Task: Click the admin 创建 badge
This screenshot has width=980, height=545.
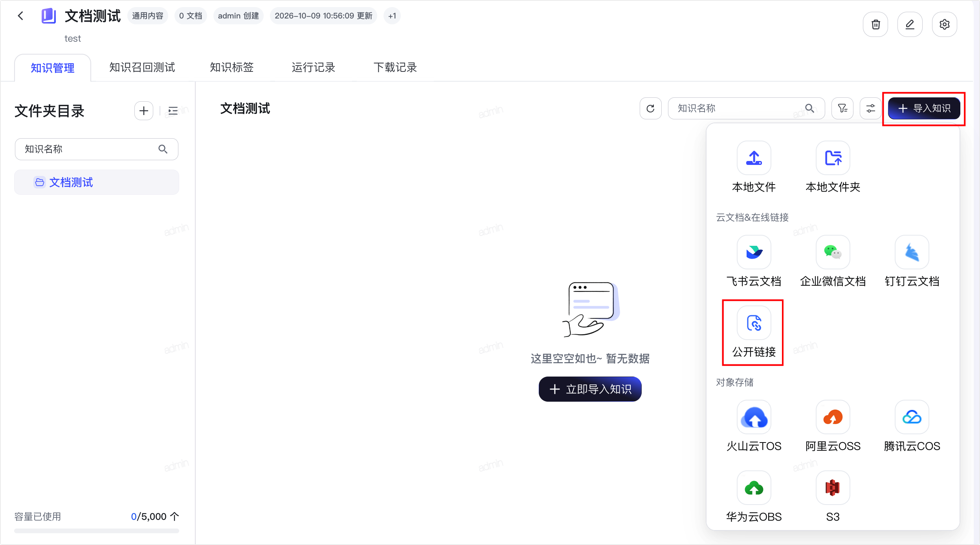Action: click(x=238, y=16)
